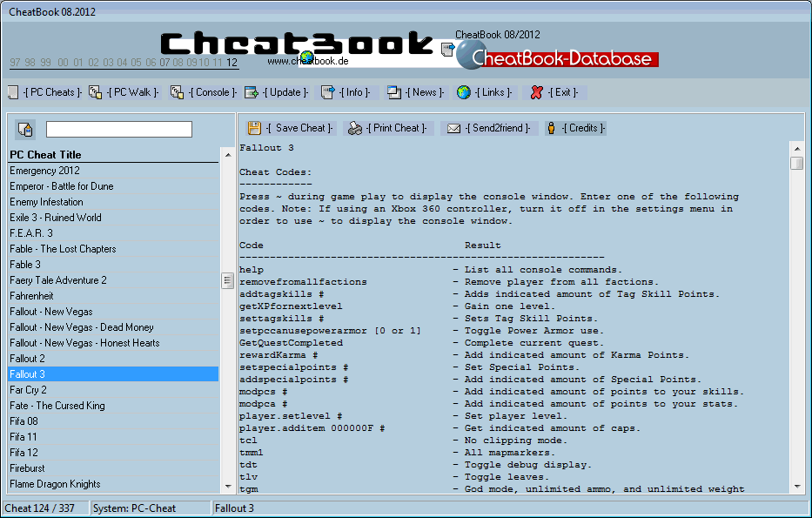812x518 pixels.
Task: Click the cheat title search field
Action: pyautogui.click(x=119, y=130)
